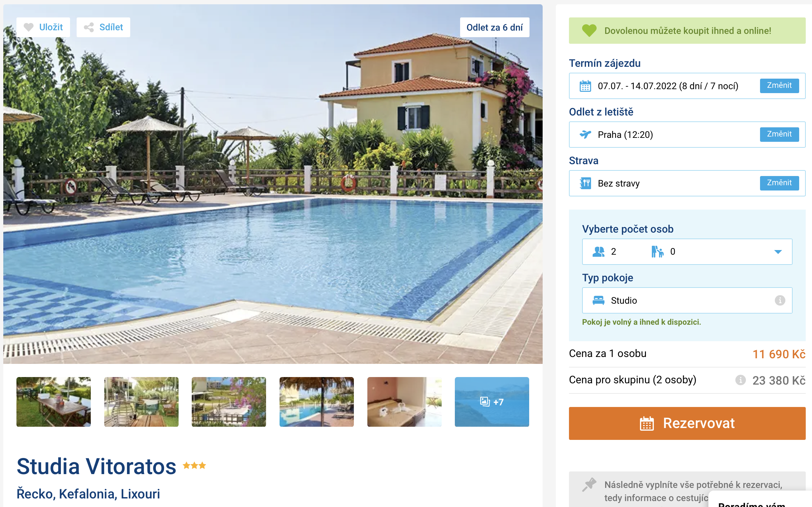Click the heart icon beside Uložit
Viewport: 812px width, 507px height.
[29, 27]
